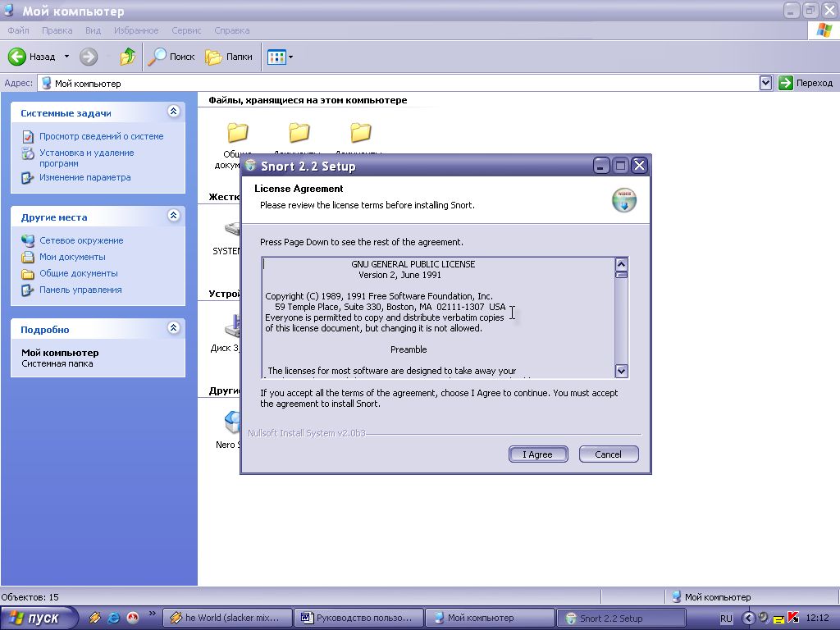Click the taskbar clock 12:12
The image size is (840, 630).
[818, 619]
